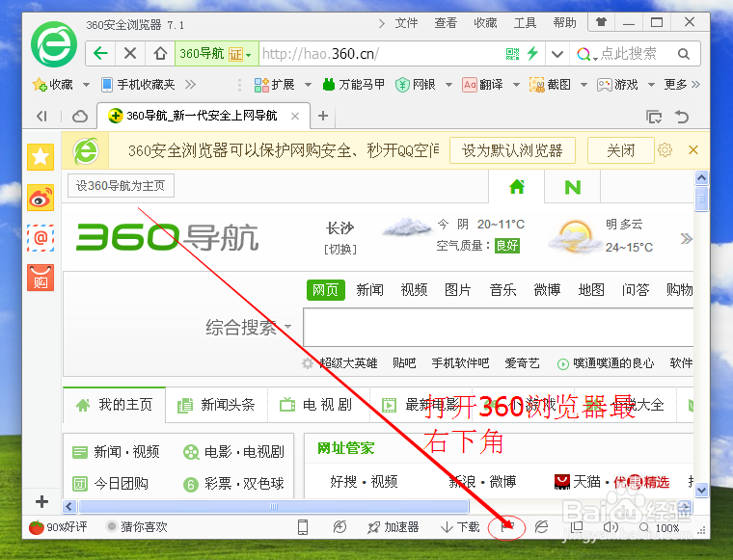Screen dimensions: 733x560
Task: Switch to 新闻头条 tab
Action: [216, 405]
